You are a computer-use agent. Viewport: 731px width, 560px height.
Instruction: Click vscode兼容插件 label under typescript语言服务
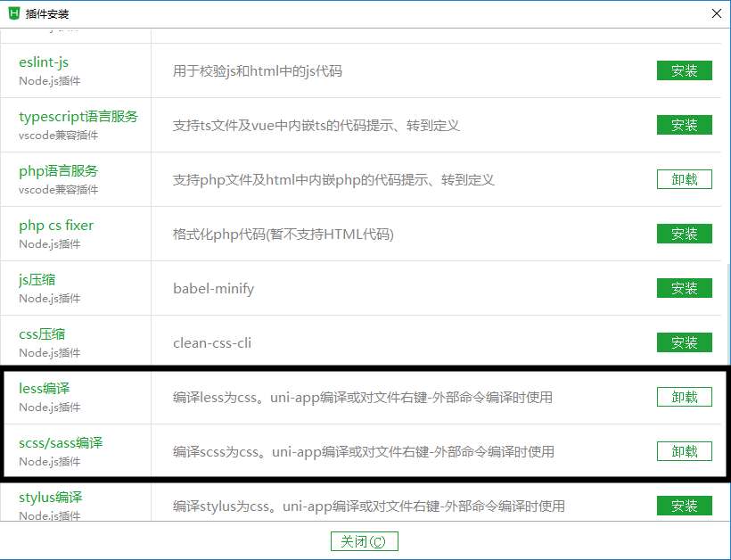[x=58, y=136]
